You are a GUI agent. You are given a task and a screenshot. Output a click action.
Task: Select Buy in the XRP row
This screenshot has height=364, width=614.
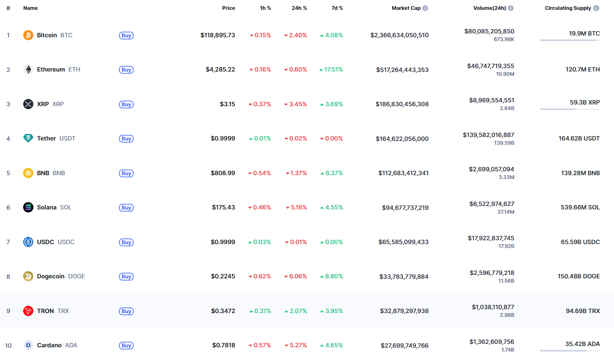126,104
